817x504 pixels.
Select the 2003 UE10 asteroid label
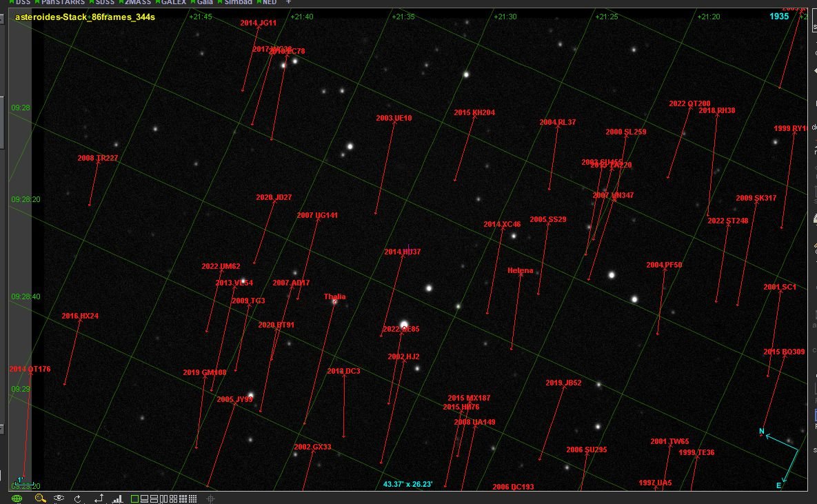(394, 119)
